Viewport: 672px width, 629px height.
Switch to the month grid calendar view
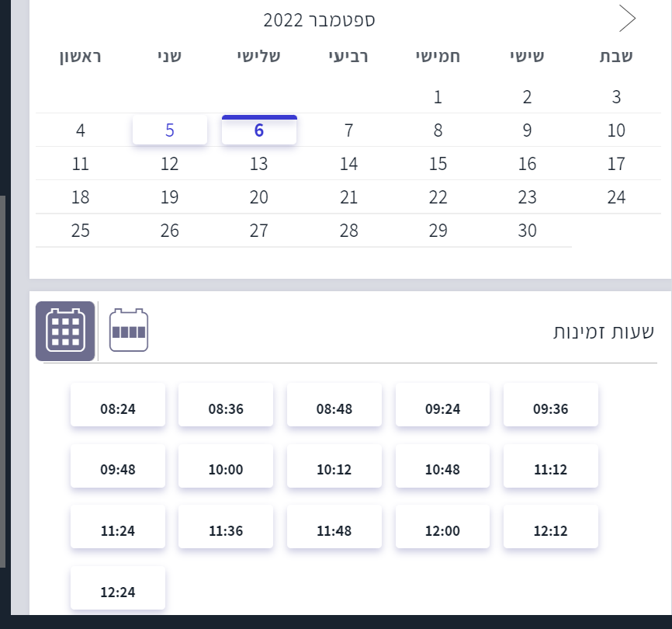65,331
